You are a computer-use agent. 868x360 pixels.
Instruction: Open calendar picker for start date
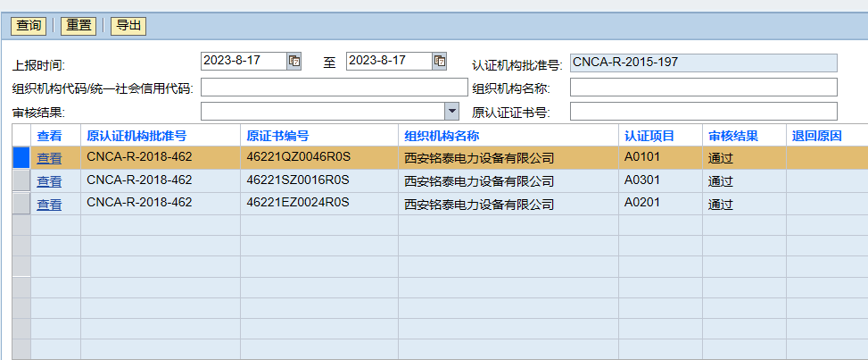(294, 61)
